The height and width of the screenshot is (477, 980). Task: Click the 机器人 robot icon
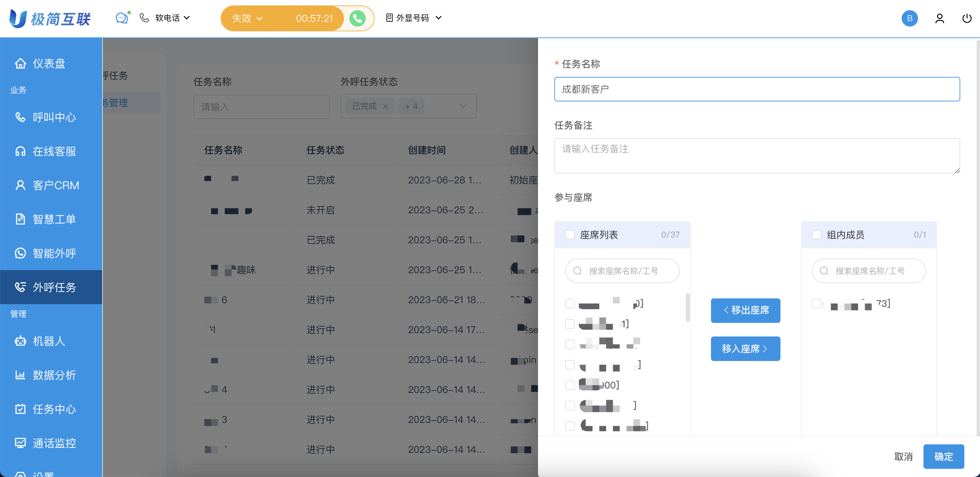(x=20, y=341)
